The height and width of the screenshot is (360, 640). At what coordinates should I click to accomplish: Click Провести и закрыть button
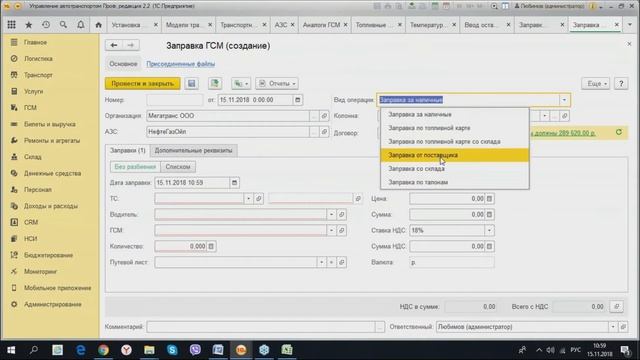click(x=142, y=84)
